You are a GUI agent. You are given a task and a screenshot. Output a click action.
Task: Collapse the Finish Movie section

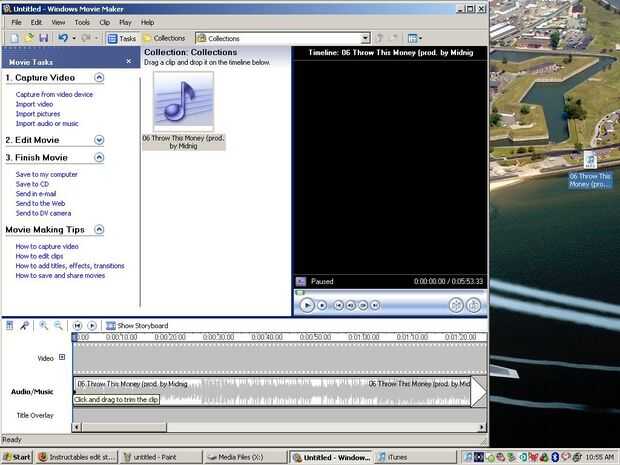coord(99,157)
